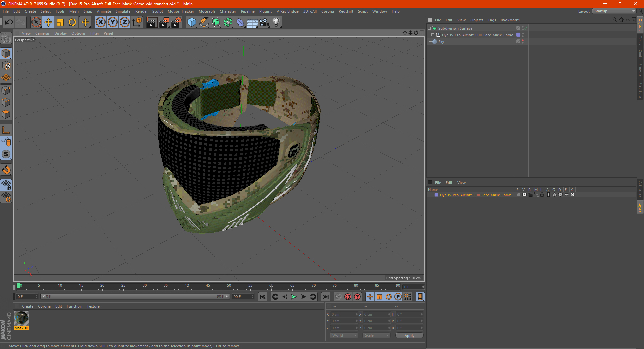Viewport: 644px width, 349px height.
Task: Open viewport Cameras menu
Action: coord(42,33)
